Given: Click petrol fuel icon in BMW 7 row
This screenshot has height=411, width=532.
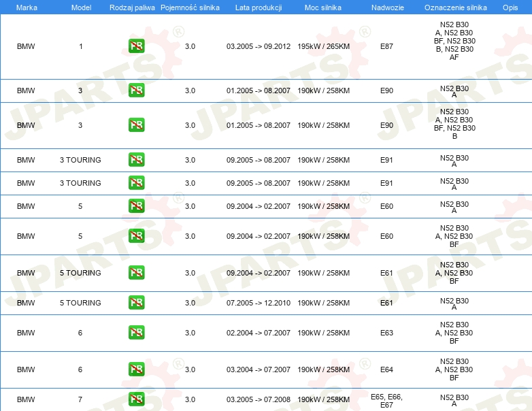Looking at the screenshot, I should (136, 399).
